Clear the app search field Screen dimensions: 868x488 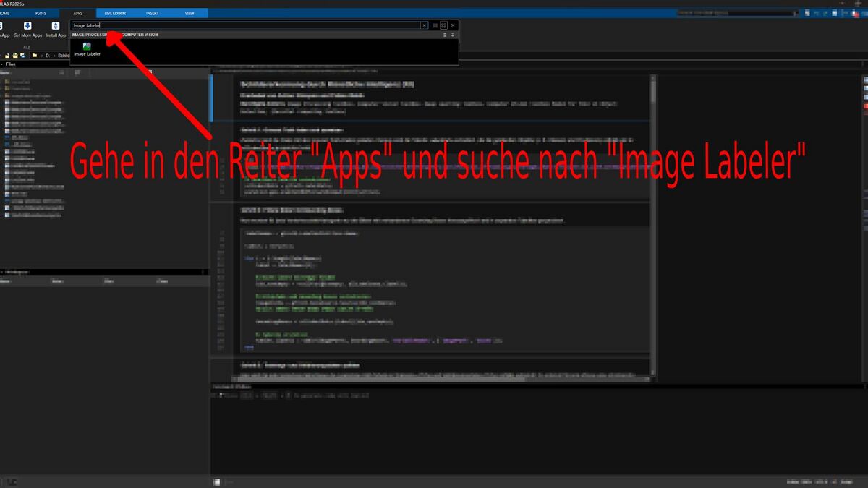425,25
